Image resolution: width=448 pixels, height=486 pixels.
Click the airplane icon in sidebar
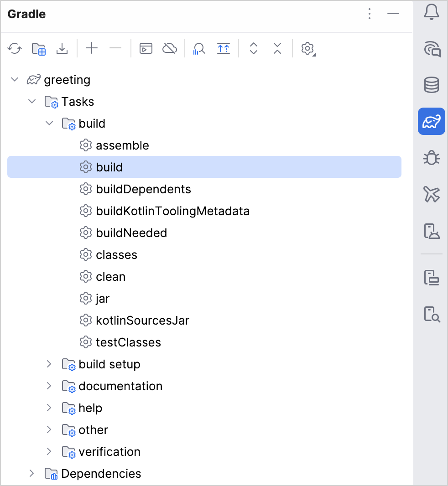coord(432,194)
